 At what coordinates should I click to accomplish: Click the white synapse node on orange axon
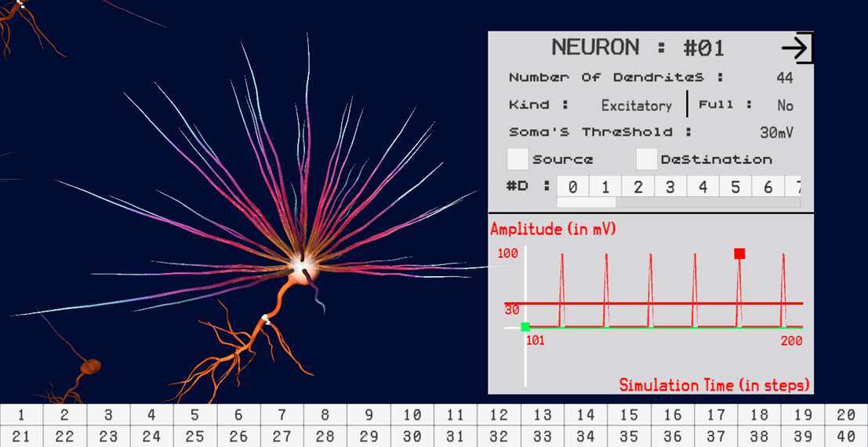(266, 319)
